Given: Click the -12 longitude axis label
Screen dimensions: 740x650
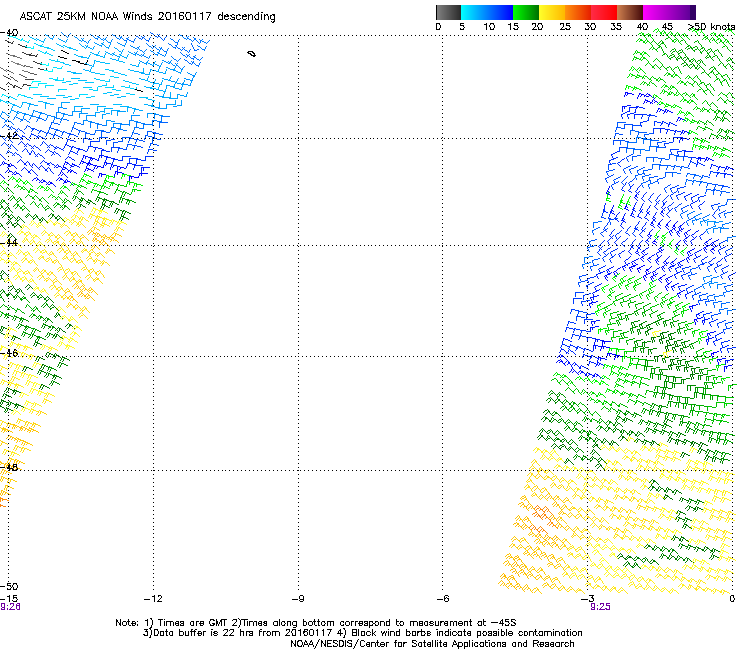Looking at the screenshot, I should coord(153,599).
